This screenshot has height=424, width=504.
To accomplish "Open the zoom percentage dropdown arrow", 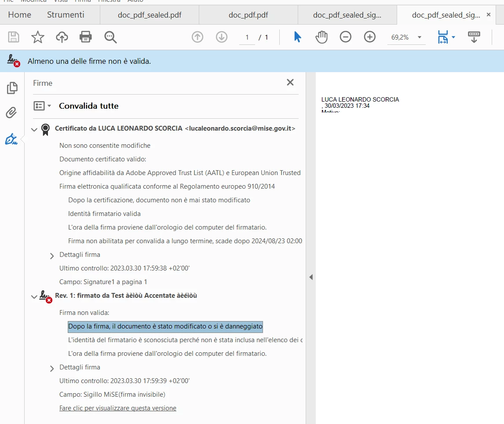I will [420, 37].
